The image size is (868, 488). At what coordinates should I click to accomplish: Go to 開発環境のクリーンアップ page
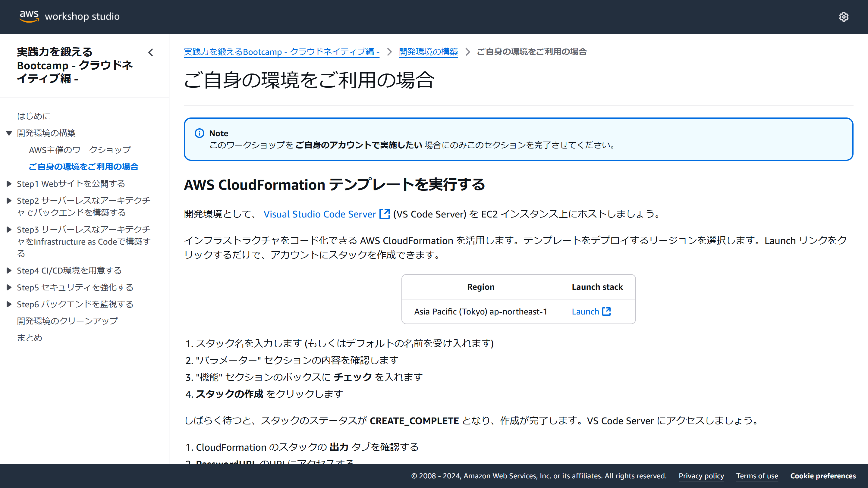68,321
